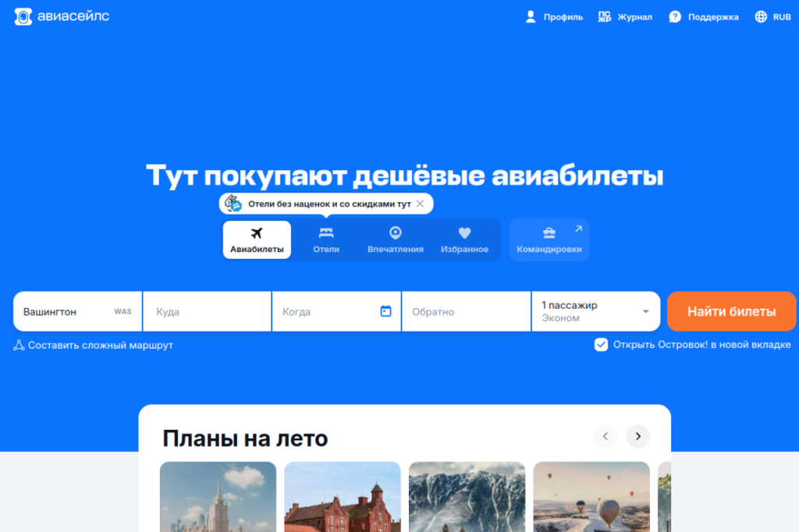Click the hotel promo tooltip icon
Image resolution: width=799 pixels, height=532 pixels.
(x=233, y=204)
